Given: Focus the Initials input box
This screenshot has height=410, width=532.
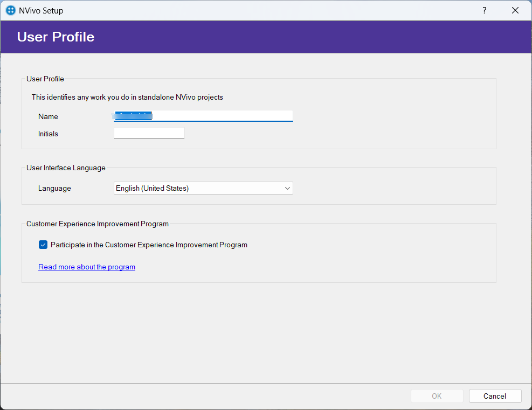Looking at the screenshot, I should pos(149,133).
